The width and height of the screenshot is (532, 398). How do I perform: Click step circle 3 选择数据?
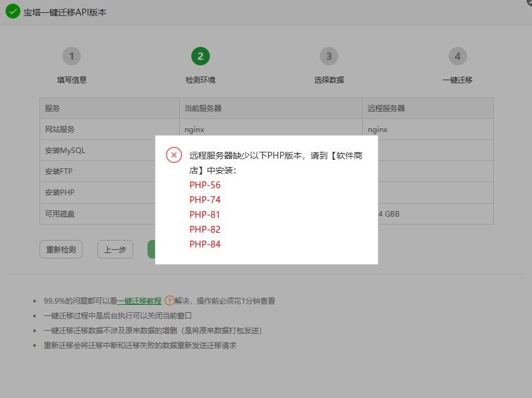pos(329,56)
